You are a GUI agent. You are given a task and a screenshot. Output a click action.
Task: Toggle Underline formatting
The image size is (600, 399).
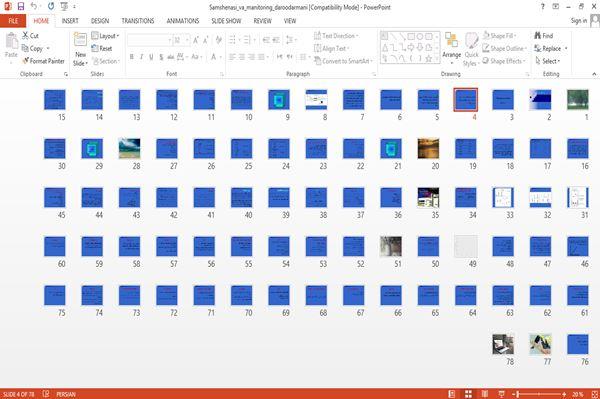coord(152,57)
